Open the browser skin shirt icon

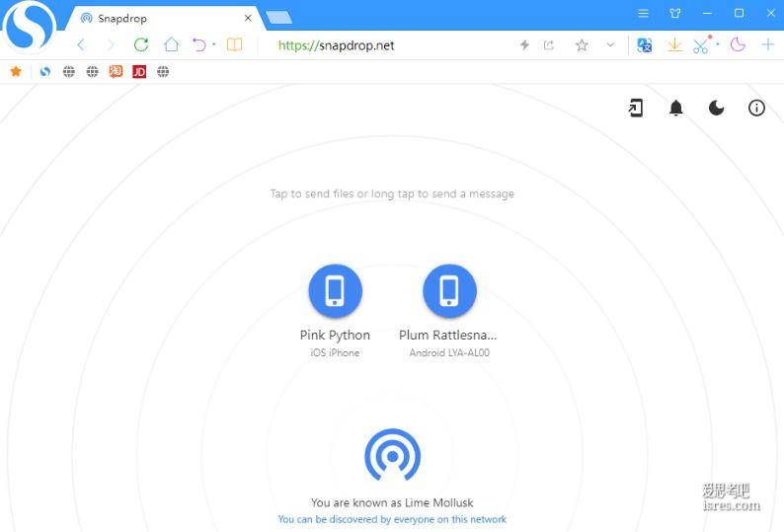click(675, 14)
